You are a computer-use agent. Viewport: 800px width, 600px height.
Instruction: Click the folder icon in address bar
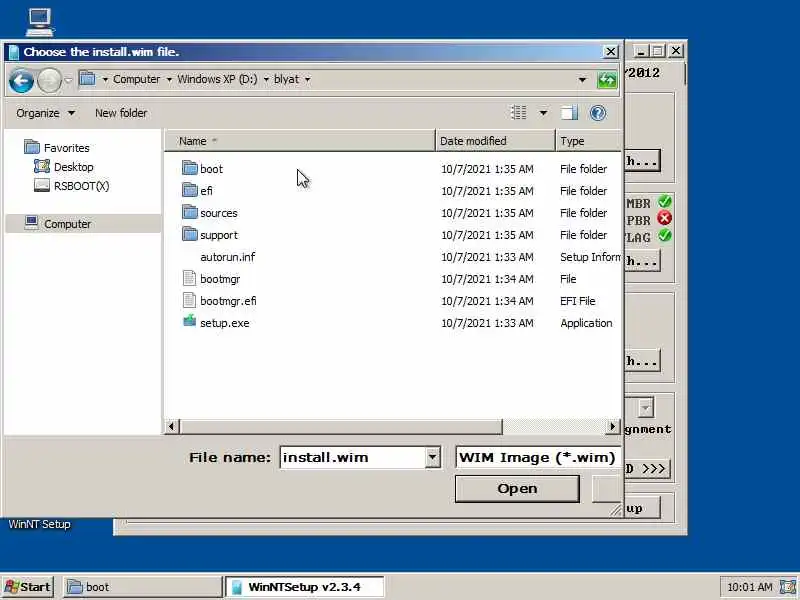[x=88, y=79]
